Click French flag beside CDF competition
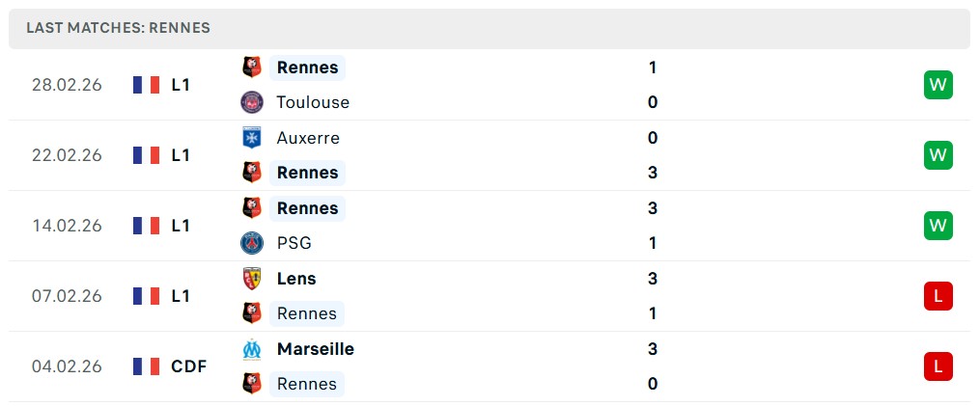The image size is (980, 406). coord(147,366)
